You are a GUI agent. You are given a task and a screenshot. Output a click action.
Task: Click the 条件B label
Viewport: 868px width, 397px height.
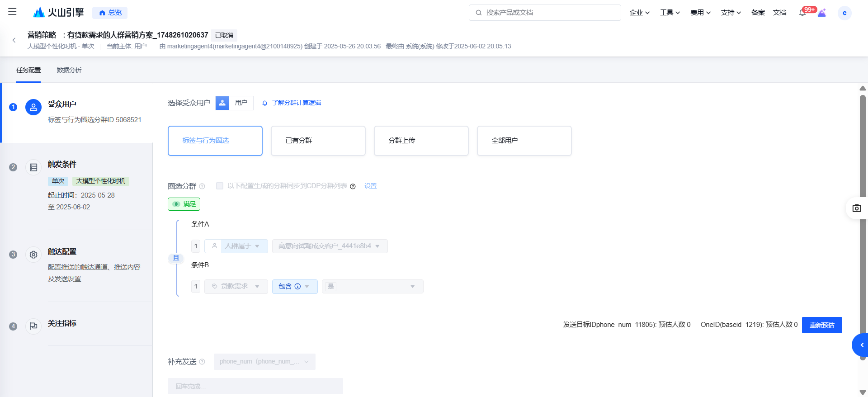click(x=200, y=265)
